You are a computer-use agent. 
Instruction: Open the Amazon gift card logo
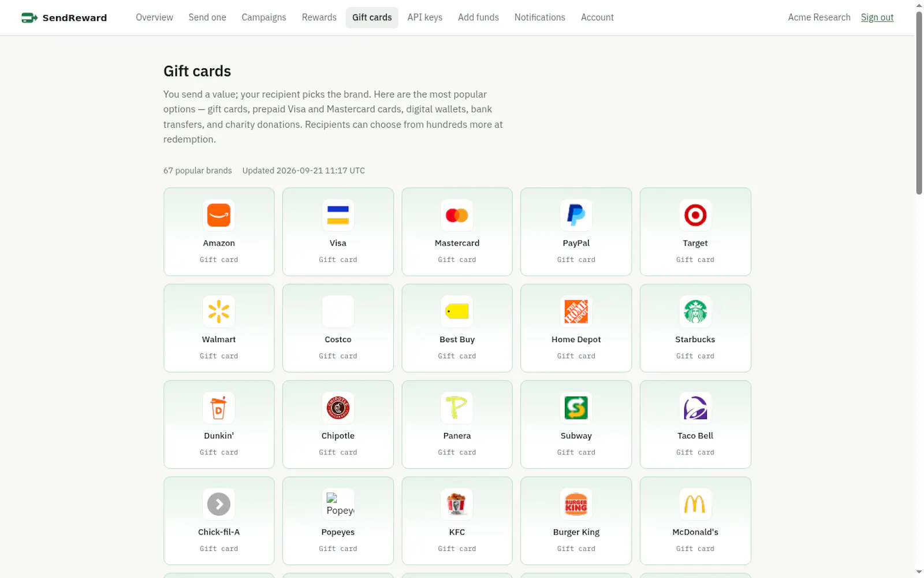pos(219,215)
